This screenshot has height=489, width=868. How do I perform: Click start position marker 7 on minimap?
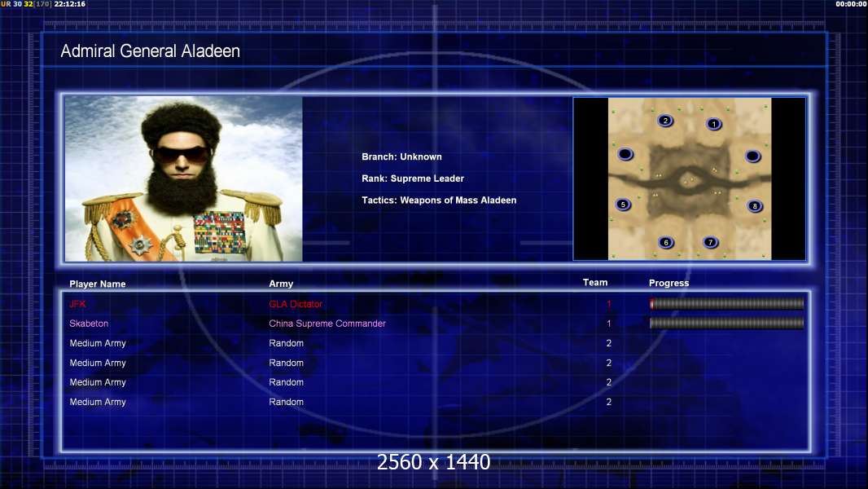[x=711, y=243]
